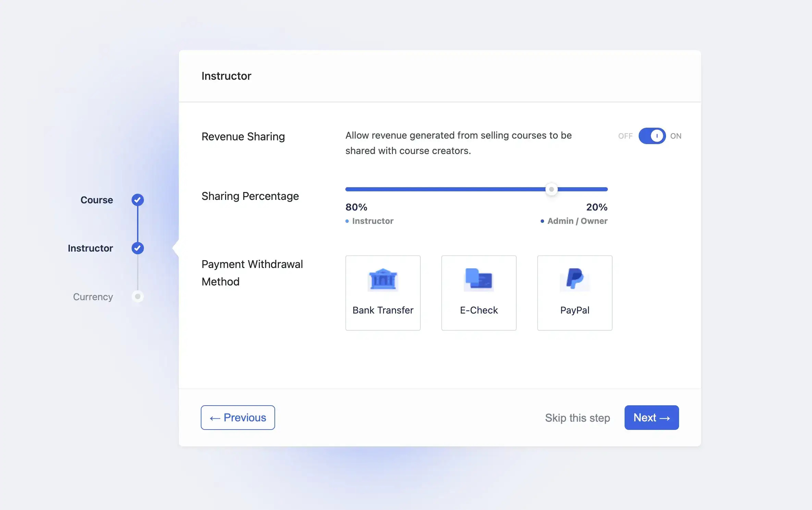Go back with the Previous button
The image size is (812, 510).
(238, 418)
